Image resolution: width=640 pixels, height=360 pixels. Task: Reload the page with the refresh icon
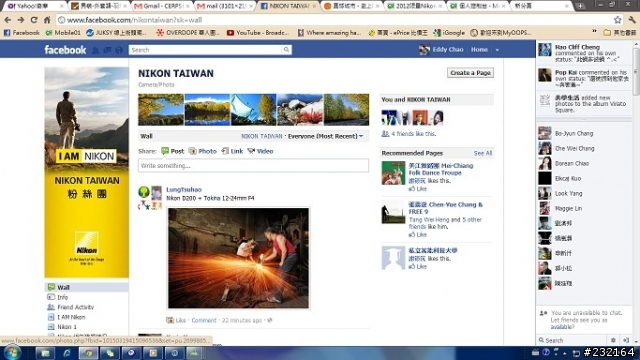tap(34, 20)
